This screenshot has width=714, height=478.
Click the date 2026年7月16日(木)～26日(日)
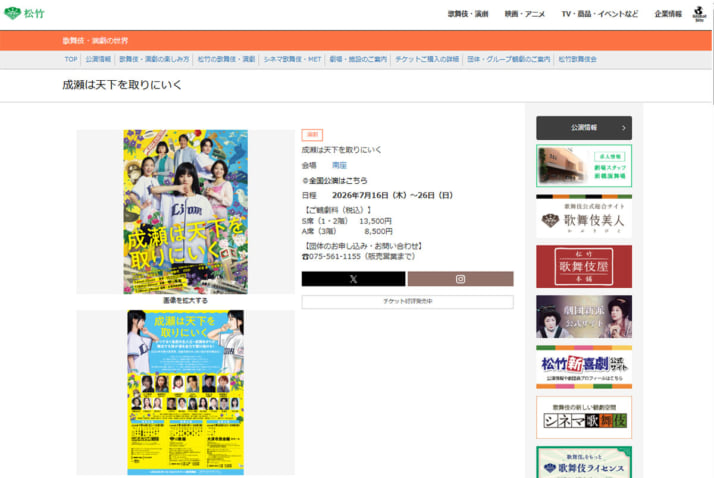(392, 195)
